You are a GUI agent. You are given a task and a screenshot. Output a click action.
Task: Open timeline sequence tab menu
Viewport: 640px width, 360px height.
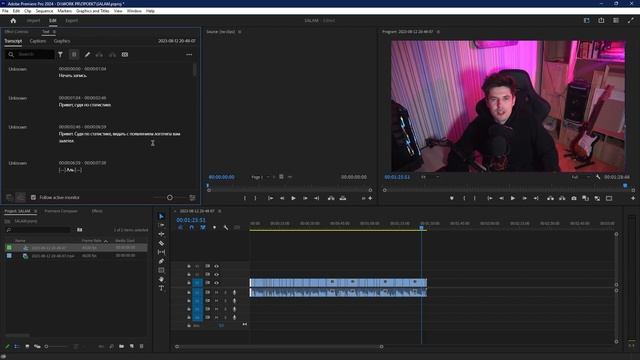coord(220,211)
